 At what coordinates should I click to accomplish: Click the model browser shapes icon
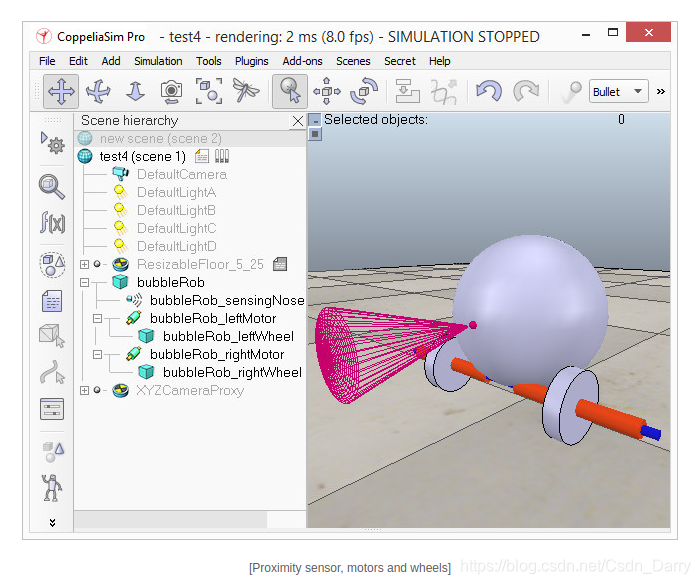[x=53, y=451]
